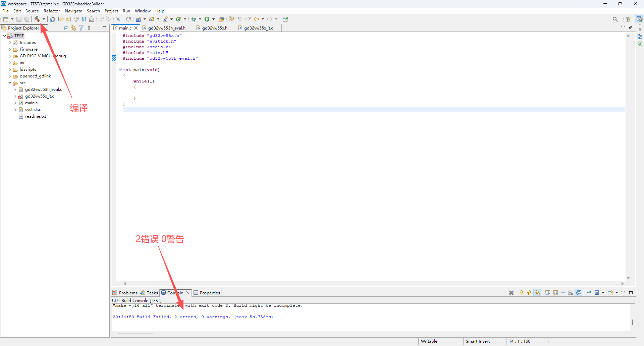644x346 pixels.
Task: Click the editor vertical scrollbar down arrow
Action: (x=628, y=278)
